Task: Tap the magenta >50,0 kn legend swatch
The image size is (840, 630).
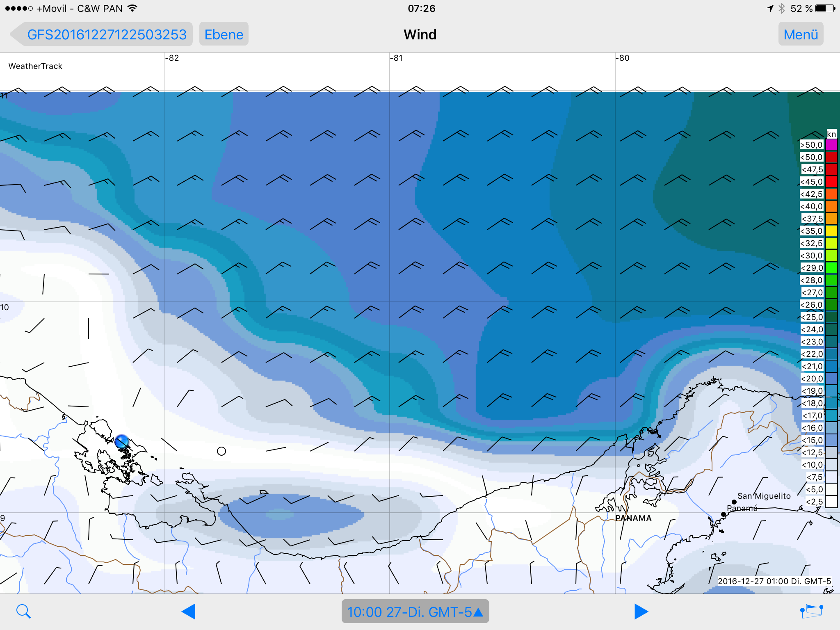Action: pyautogui.click(x=831, y=145)
